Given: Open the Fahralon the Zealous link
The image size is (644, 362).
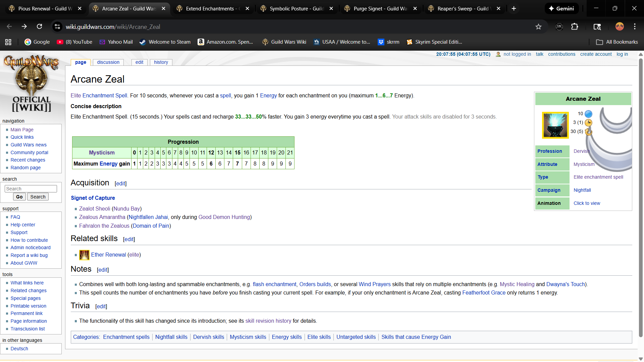Looking at the screenshot, I should tap(104, 226).
